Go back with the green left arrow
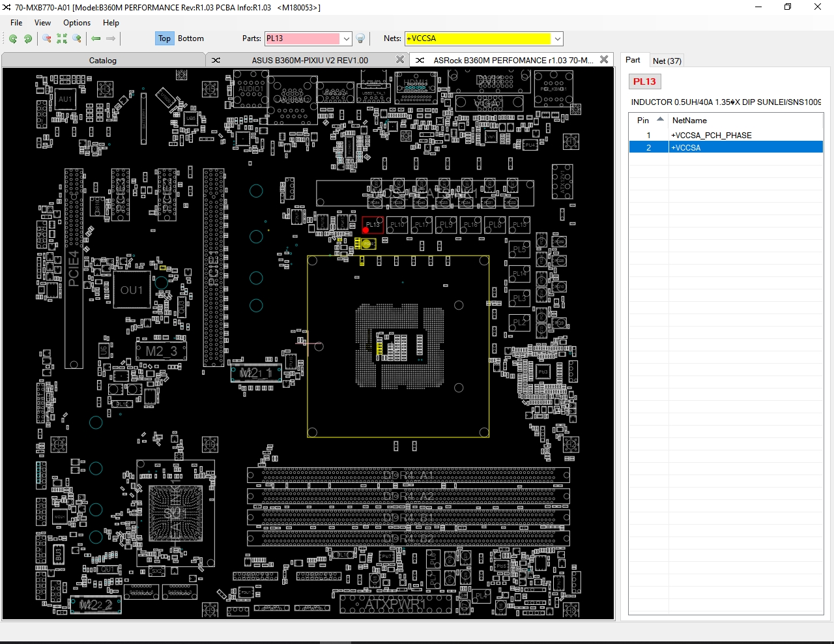 pos(96,38)
